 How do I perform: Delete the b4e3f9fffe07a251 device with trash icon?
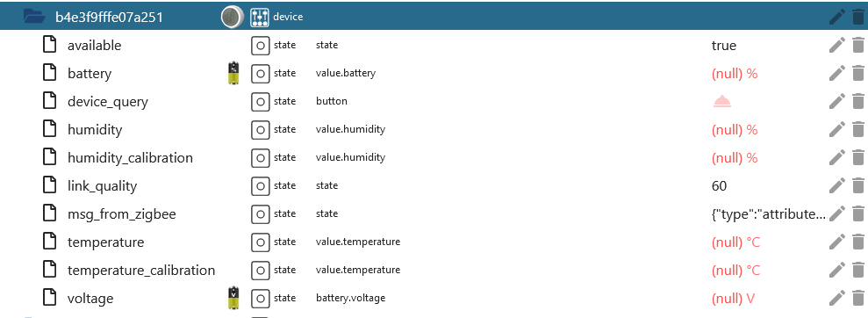click(x=857, y=17)
